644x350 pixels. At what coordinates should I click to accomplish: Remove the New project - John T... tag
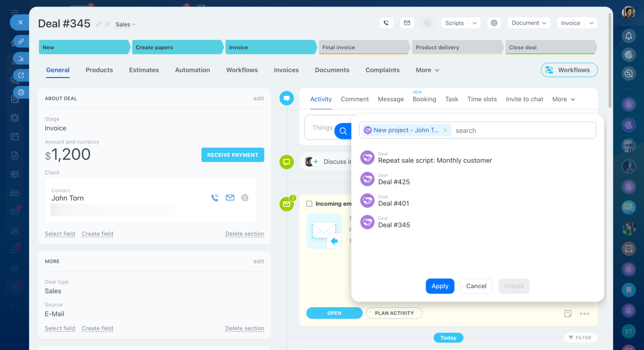[445, 130]
